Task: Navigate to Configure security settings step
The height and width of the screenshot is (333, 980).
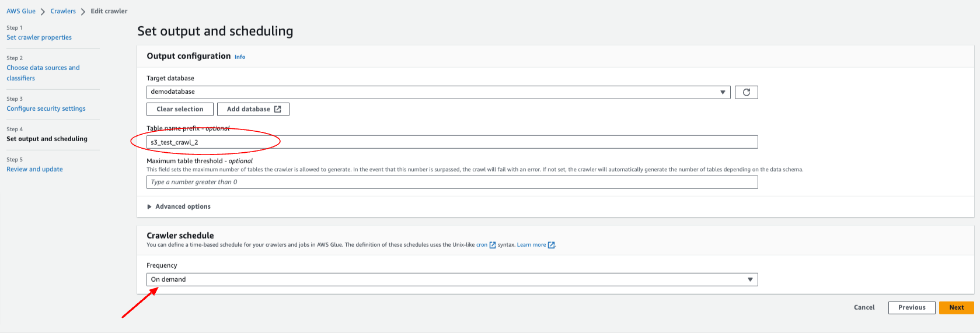Action: pyautogui.click(x=46, y=108)
